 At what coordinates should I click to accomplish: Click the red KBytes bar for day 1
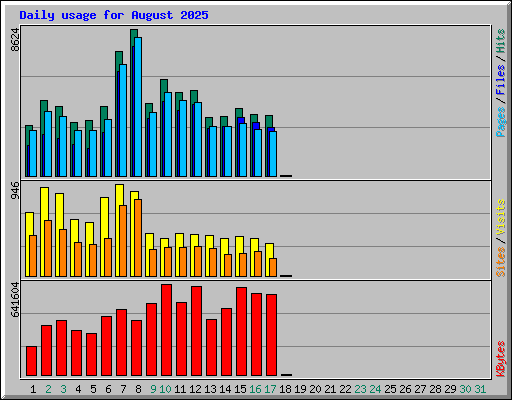click(x=32, y=361)
